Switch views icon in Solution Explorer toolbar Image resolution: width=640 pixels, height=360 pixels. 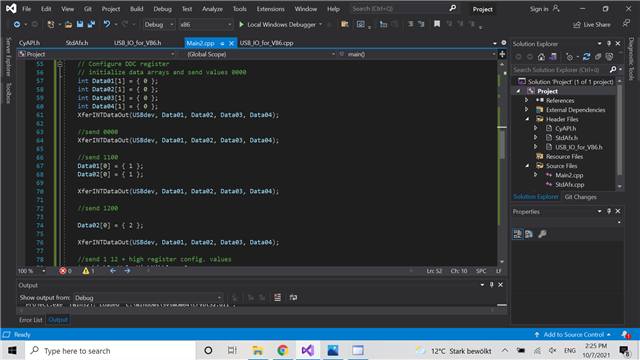(x=553, y=57)
